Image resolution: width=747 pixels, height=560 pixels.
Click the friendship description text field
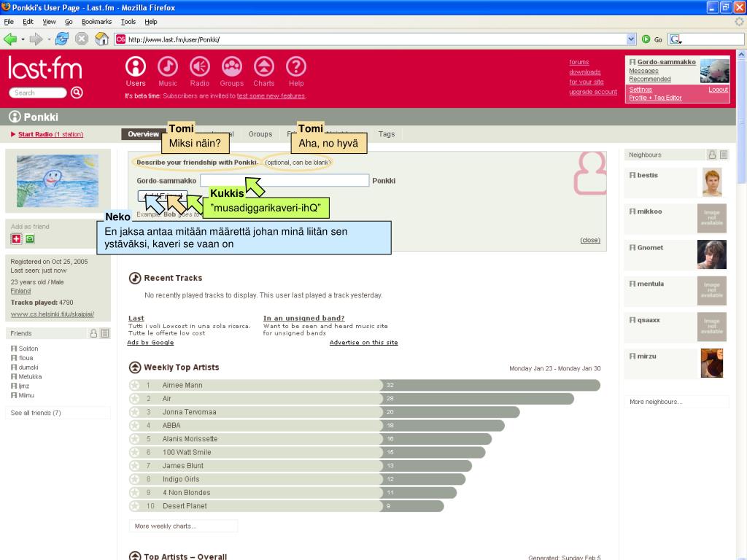[x=285, y=180]
